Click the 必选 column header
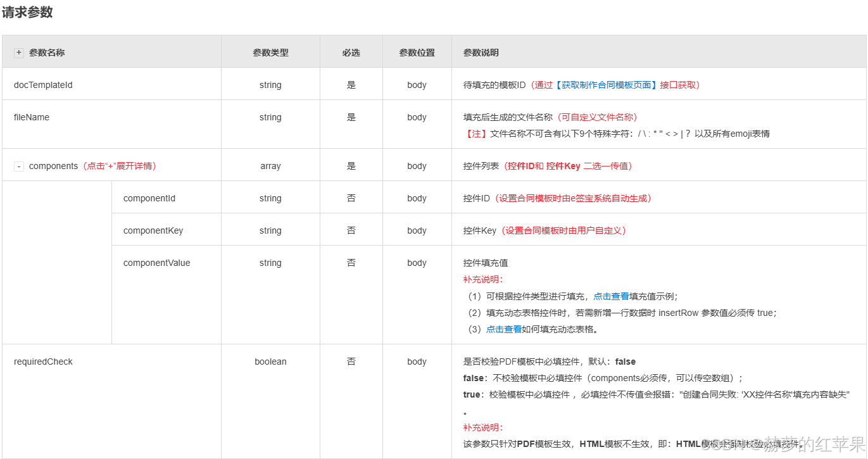 [351, 53]
